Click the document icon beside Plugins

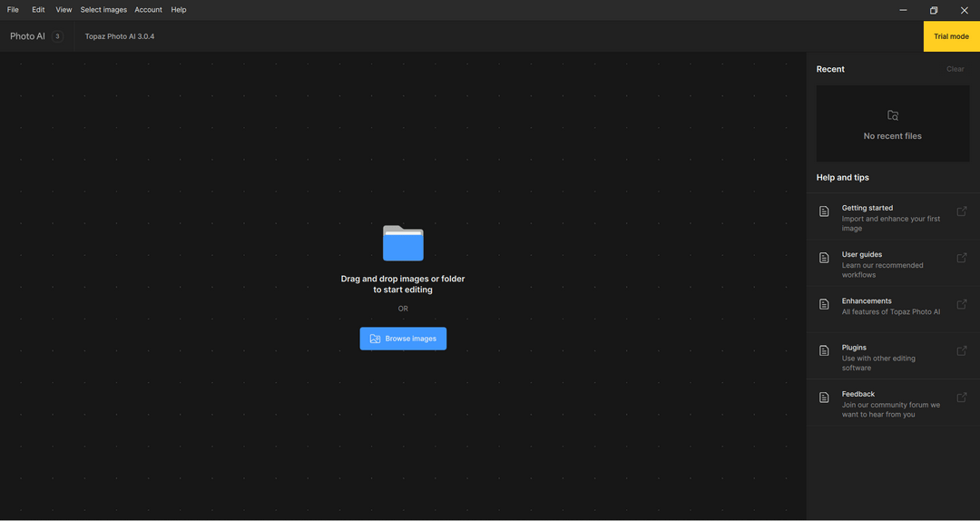coord(824,350)
